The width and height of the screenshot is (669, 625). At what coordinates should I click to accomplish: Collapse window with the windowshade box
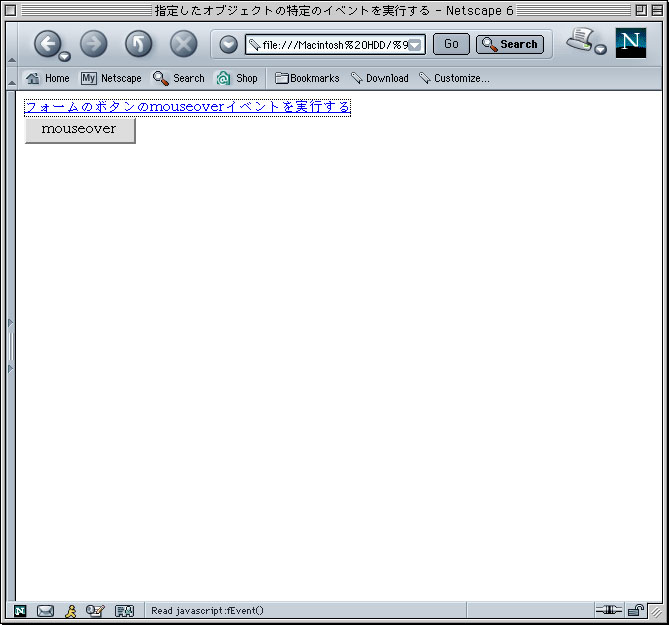657,10
